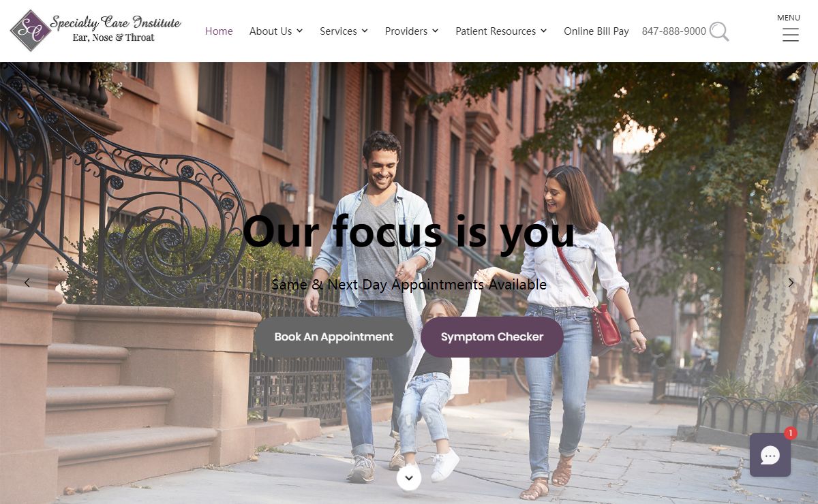Go to previous slide with left arrow
Image resolution: width=818 pixels, height=504 pixels.
tap(27, 283)
